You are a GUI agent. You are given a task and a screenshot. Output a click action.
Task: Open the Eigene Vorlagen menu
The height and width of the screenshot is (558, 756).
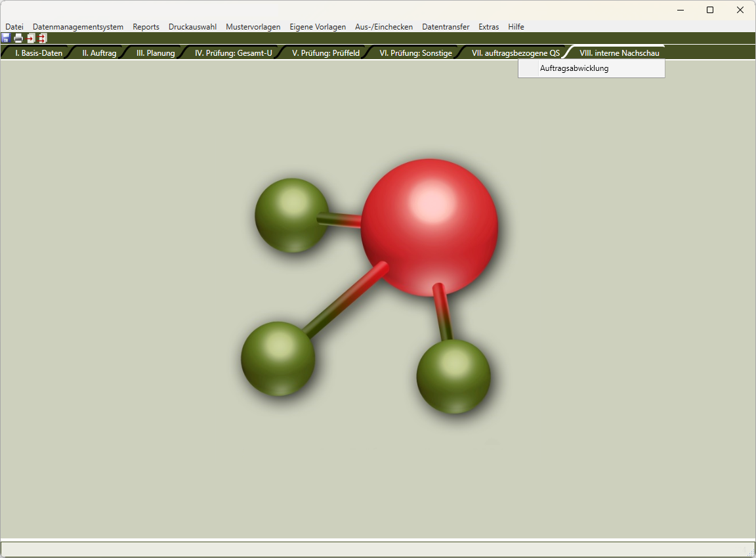pyautogui.click(x=318, y=27)
